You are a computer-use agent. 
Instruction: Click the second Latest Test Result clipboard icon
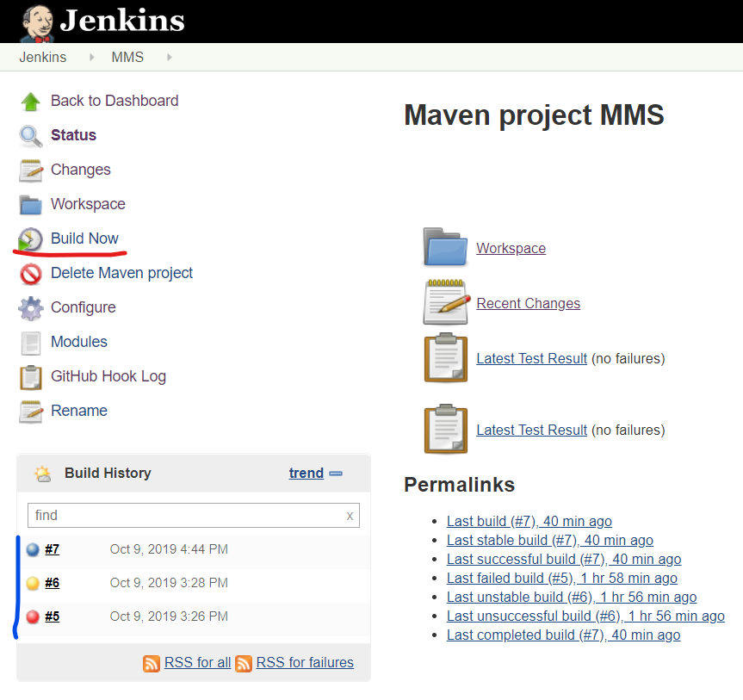[446, 430]
